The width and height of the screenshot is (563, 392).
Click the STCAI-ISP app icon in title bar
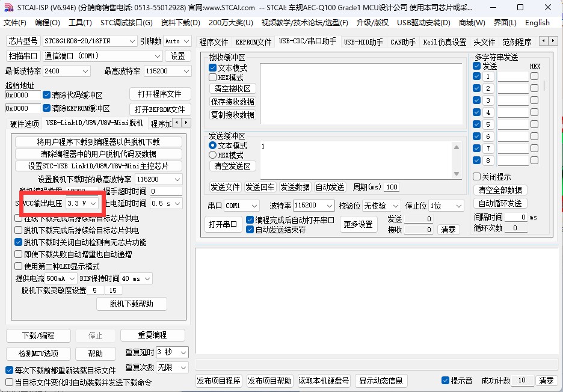coord(8,8)
